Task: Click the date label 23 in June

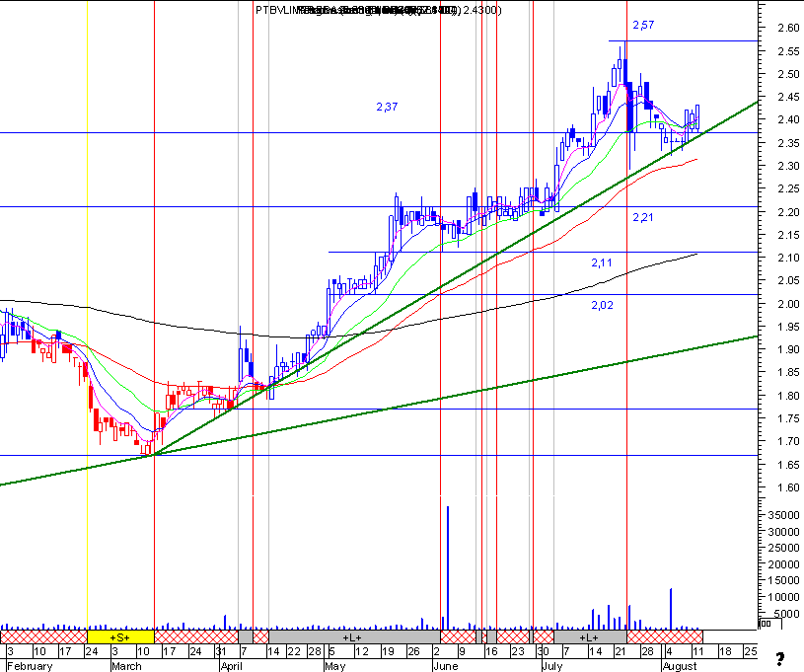Action: click(518, 651)
